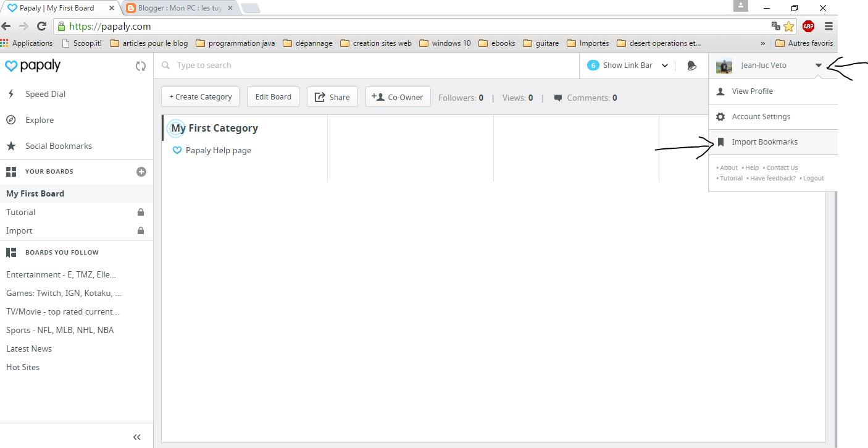Image resolution: width=868 pixels, height=448 pixels.
Task: Click the browser forward arrow
Action: (x=23, y=26)
